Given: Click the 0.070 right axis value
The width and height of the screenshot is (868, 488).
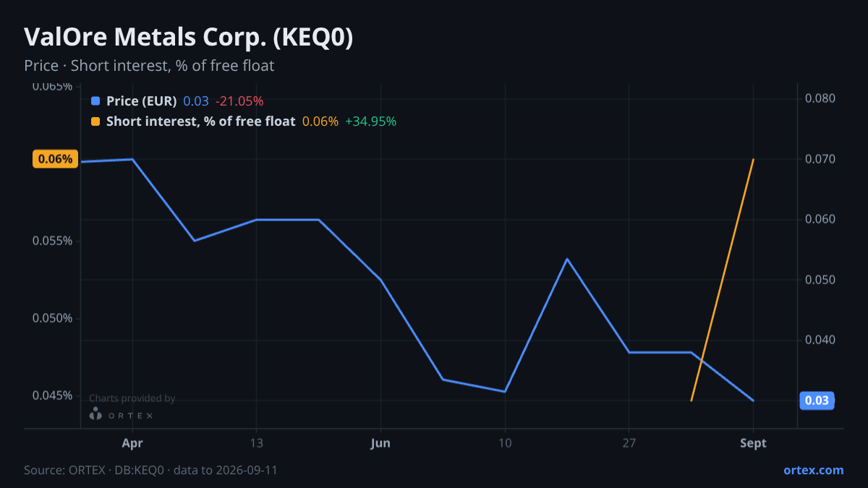Looking at the screenshot, I should click(x=820, y=159).
